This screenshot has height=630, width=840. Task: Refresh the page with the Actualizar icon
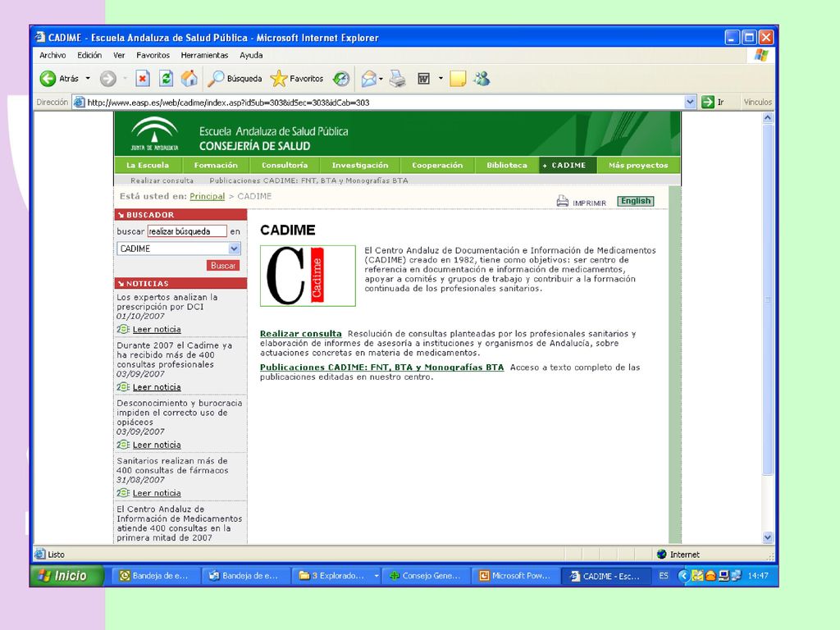click(166, 79)
